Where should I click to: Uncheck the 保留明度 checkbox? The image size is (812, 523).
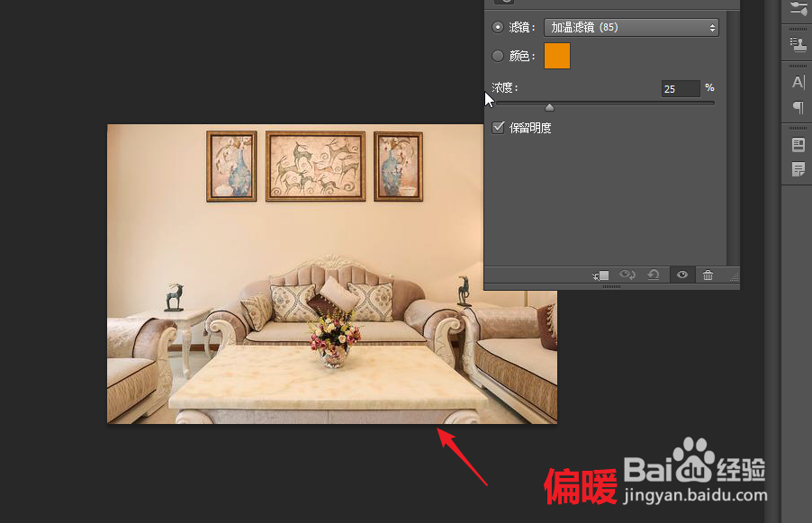click(x=498, y=128)
